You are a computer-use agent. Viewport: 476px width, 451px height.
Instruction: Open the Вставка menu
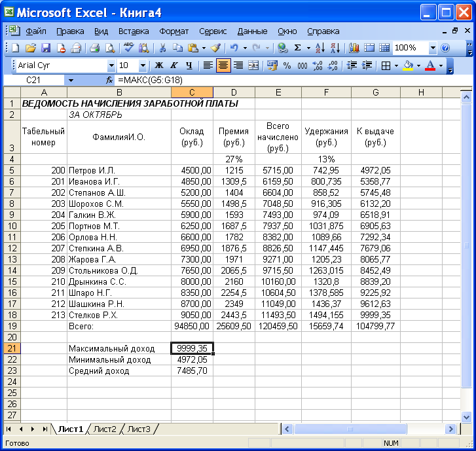pos(134,31)
